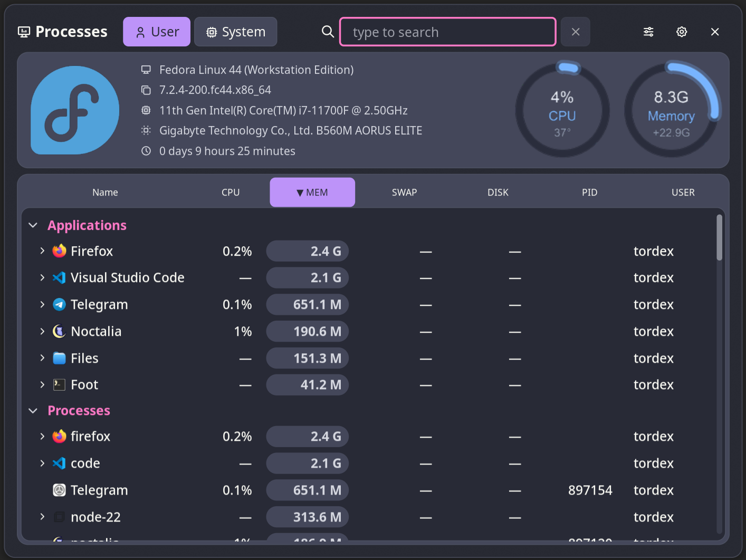The height and width of the screenshot is (560, 746).
Task: Expand the Foot row
Action: pyautogui.click(x=42, y=384)
